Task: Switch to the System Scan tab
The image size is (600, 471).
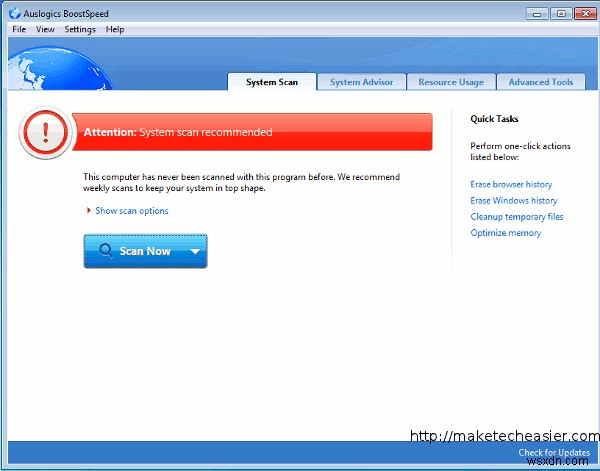Action: tap(272, 82)
